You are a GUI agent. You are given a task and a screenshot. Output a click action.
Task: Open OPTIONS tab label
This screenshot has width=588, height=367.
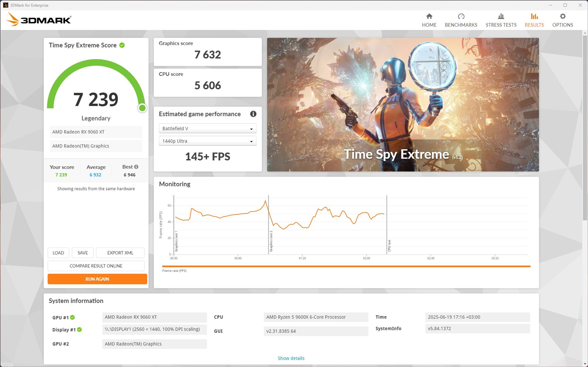point(563,25)
